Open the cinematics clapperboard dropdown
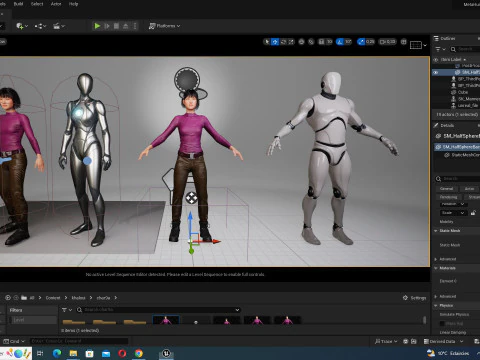 tap(59, 26)
